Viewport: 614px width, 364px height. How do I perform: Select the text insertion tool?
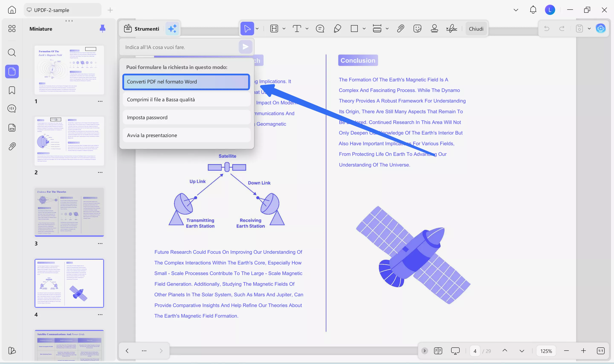coord(297,28)
